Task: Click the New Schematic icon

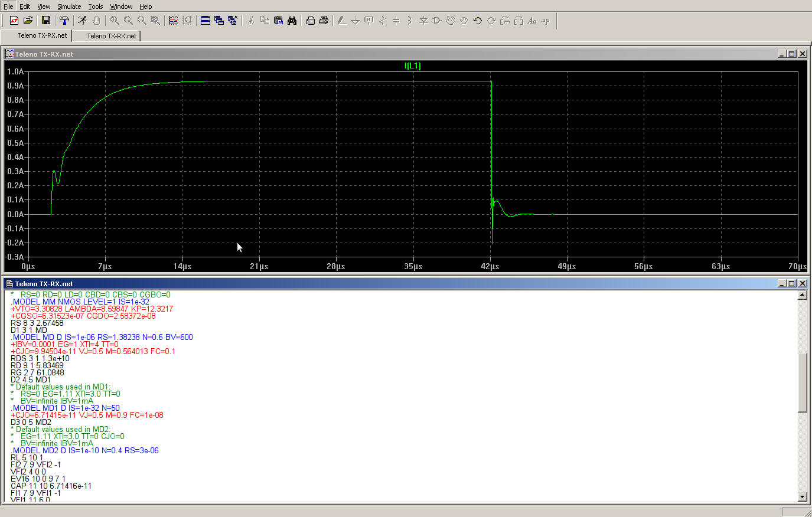Action: (x=14, y=21)
